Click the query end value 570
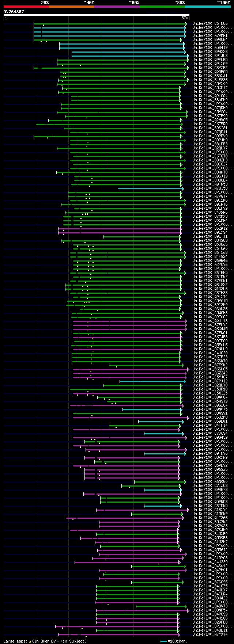234x644 pixels. point(185,18)
